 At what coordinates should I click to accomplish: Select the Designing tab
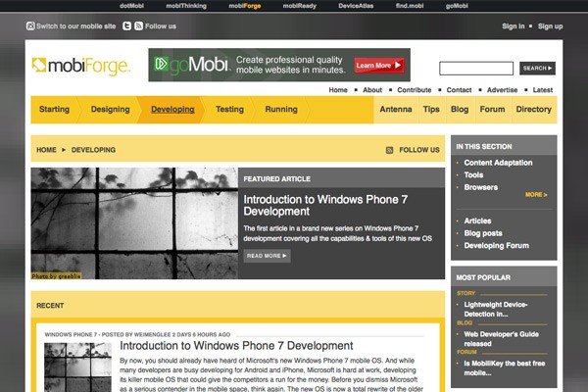110,109
